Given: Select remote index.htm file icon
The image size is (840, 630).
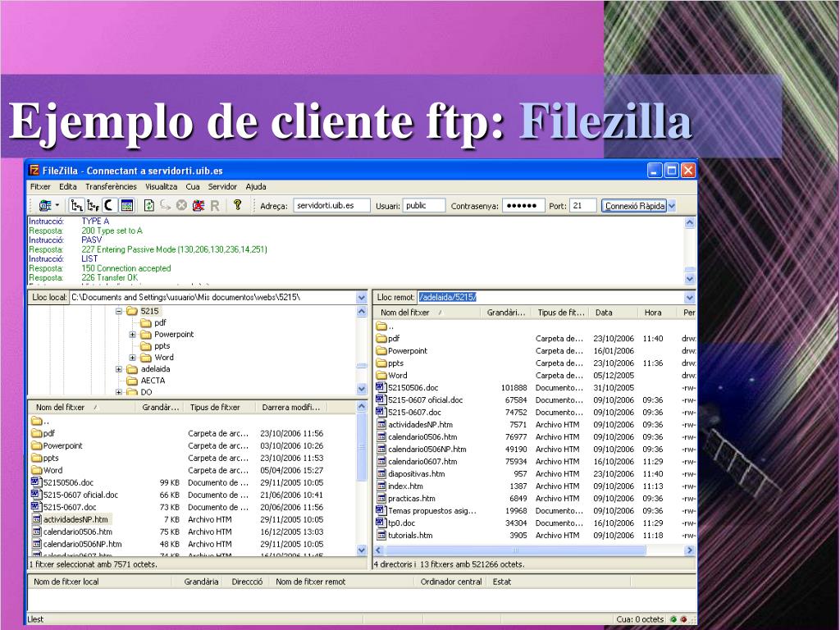Looking at the screenshot, I should (381, 486).
